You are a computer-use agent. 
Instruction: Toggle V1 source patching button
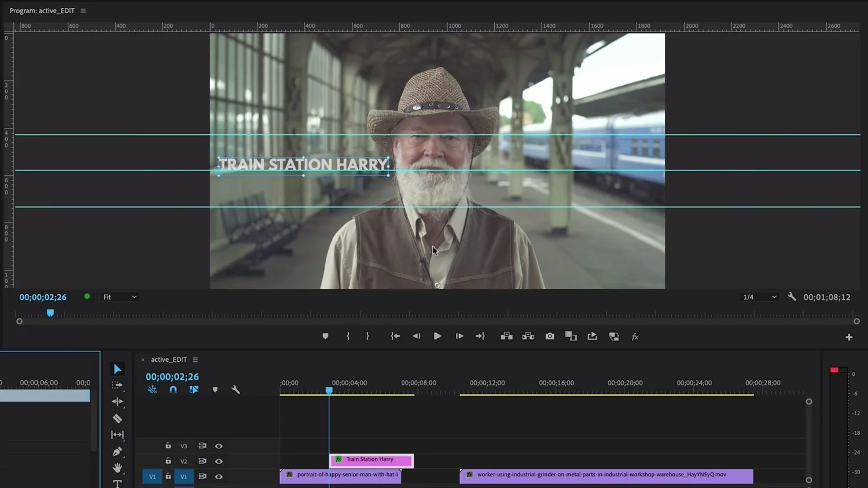pos(152,476)
